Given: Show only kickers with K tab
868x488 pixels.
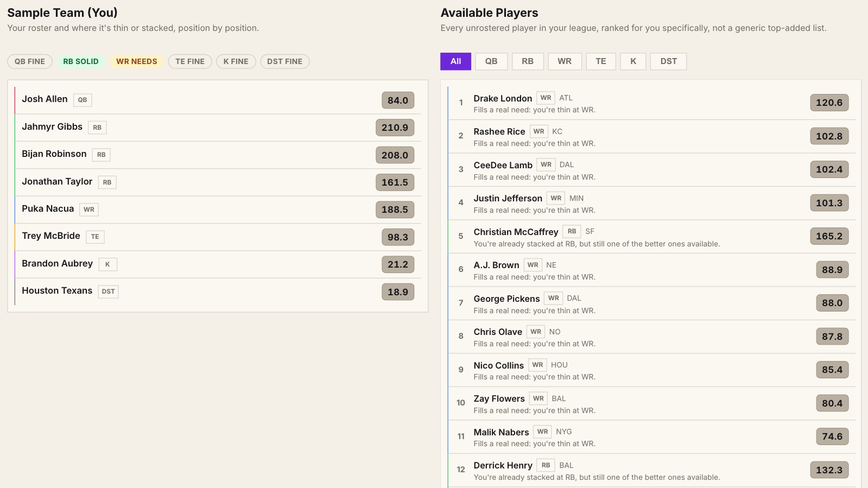Looking at the screenshot, I should 633,61.
